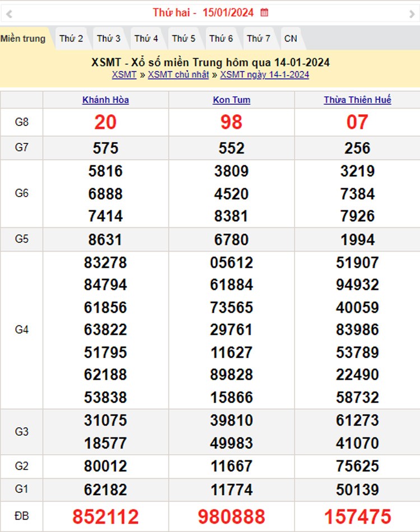
Task: Click the XSMT breadcrumb link
Action: click(124, 74)
